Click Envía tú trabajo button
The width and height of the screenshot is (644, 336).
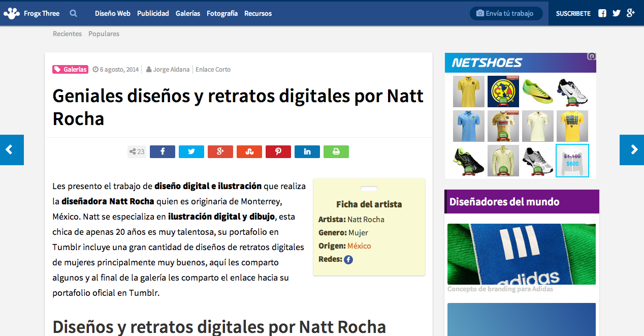(x=506, y=13)
